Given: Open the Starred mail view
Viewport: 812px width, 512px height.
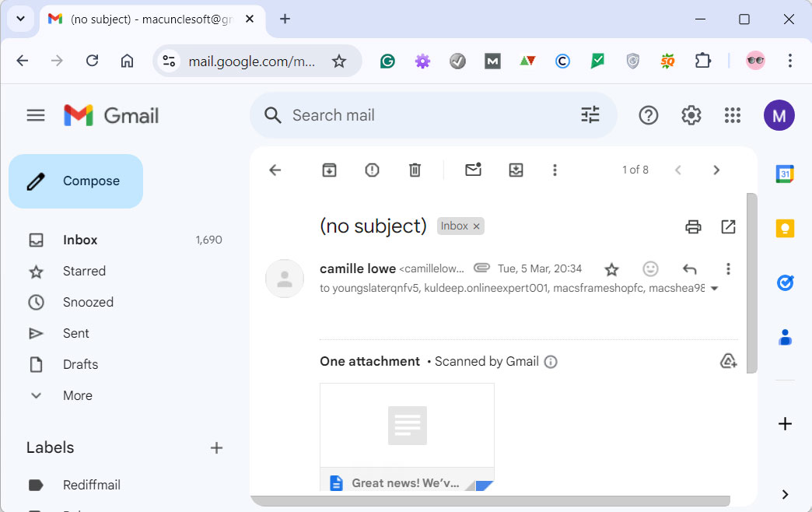Looking at the screenshot, I should (x=84, y=271).
